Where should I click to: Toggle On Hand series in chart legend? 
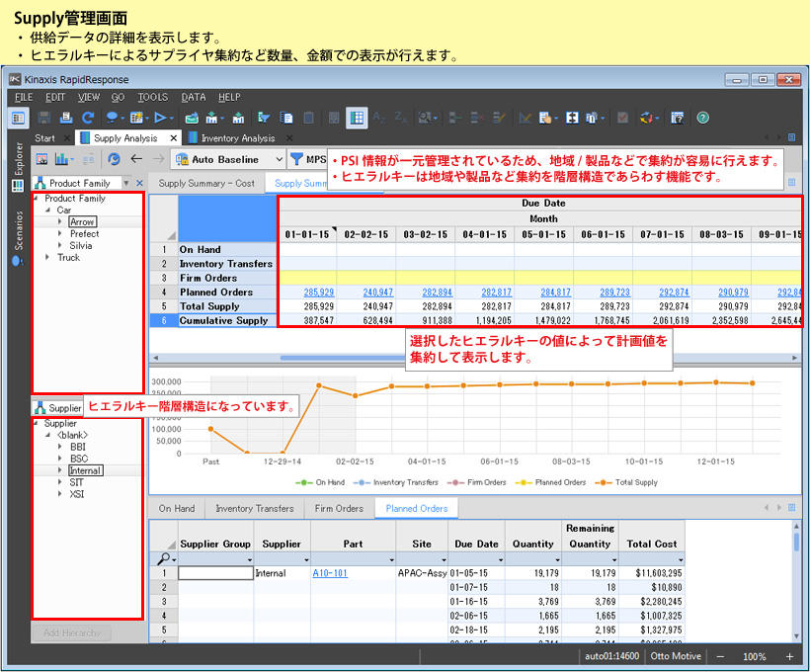tap(322, 483)
